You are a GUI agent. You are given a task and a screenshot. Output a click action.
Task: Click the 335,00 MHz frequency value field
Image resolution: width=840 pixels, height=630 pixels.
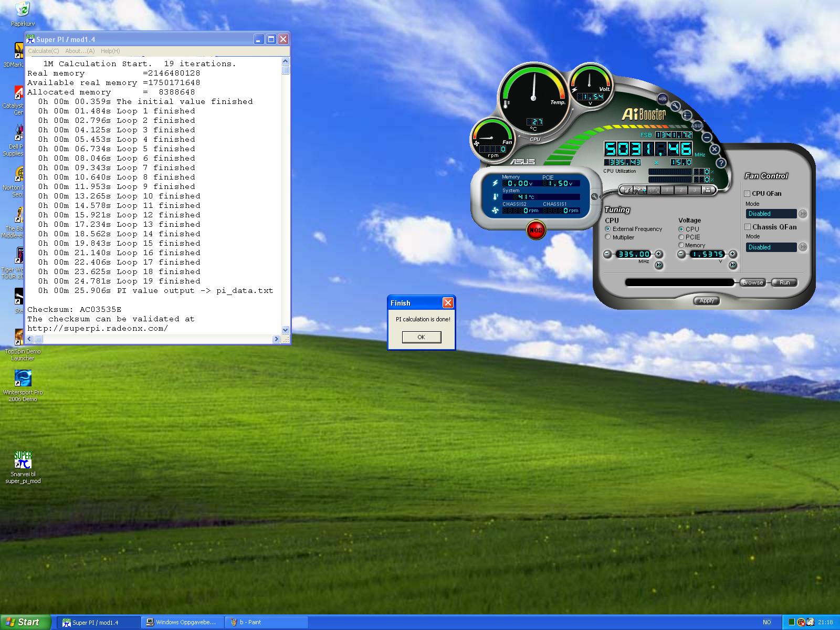pyautogui.click(x=633, y=254)
